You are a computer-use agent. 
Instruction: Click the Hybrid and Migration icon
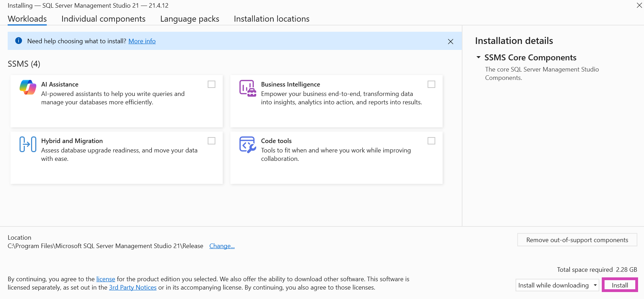28,144
